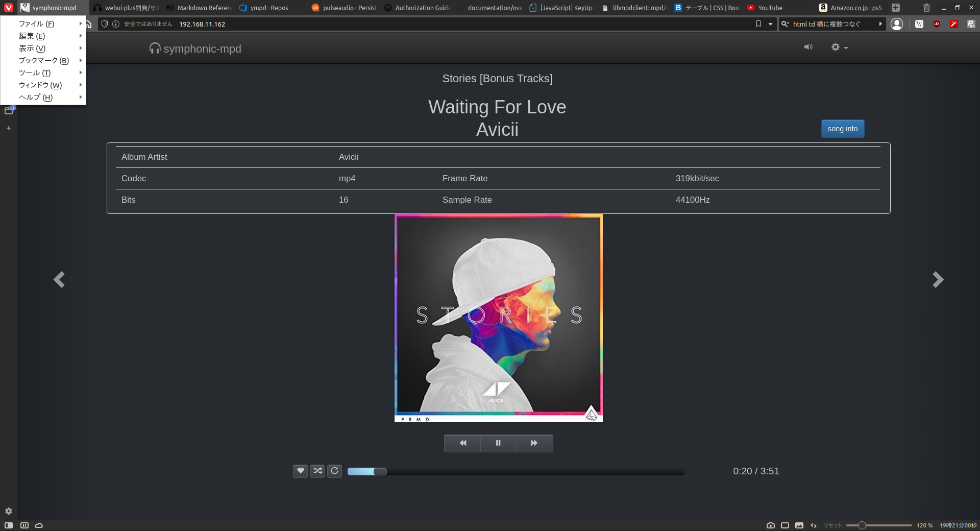Open the ウィンドウ (W) menu

pyautogui.click(x=43, y=85)
